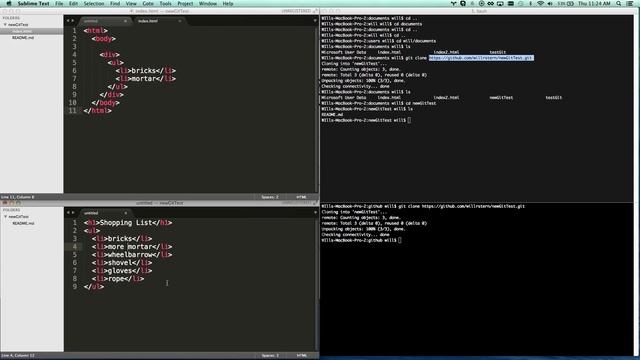Open the Edit menu
This screenshot has height=360, width=640.
click(x=73, y=3)
